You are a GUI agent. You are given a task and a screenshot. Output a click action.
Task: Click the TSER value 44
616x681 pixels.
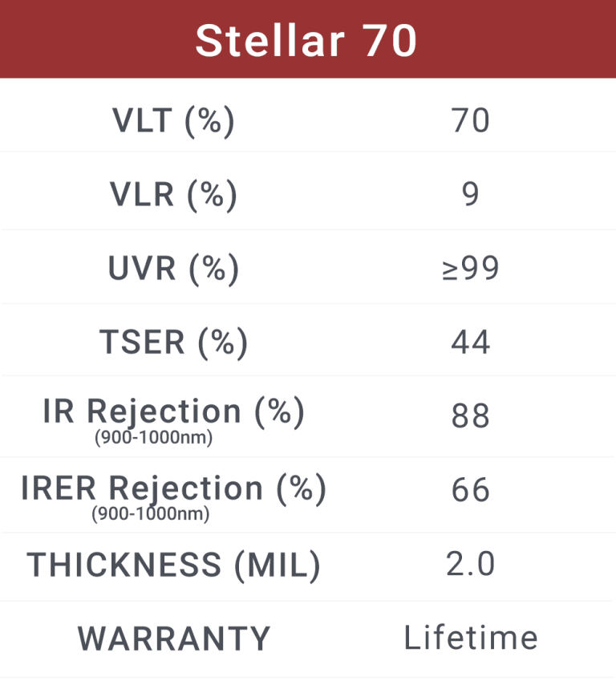(471, 343)
